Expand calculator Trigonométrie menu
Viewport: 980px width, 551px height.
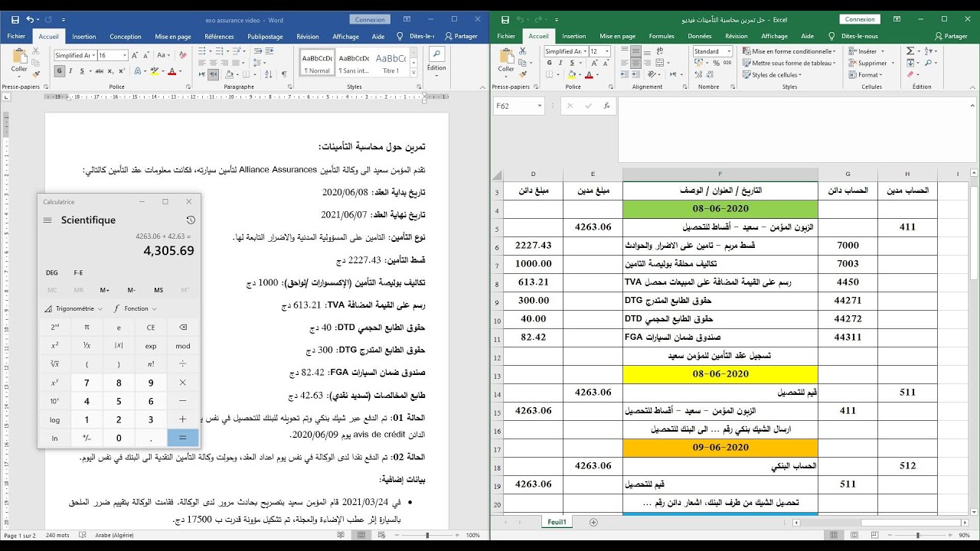[74, 308]
